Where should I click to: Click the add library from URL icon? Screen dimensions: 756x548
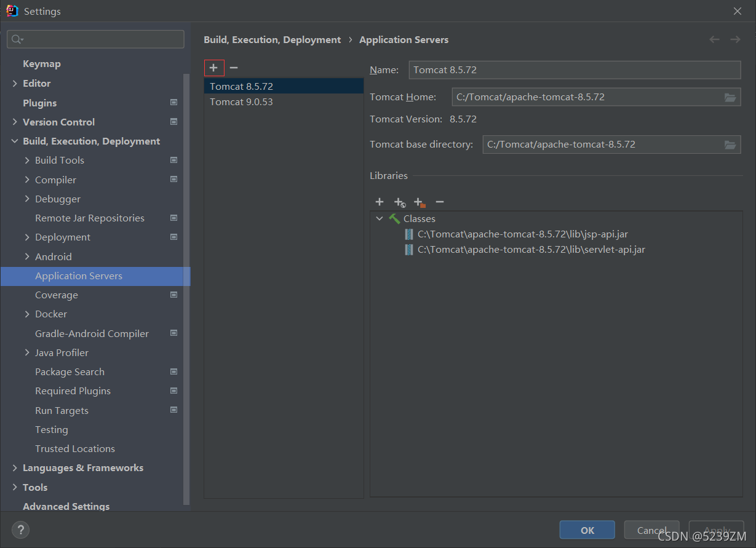[400, 202]
